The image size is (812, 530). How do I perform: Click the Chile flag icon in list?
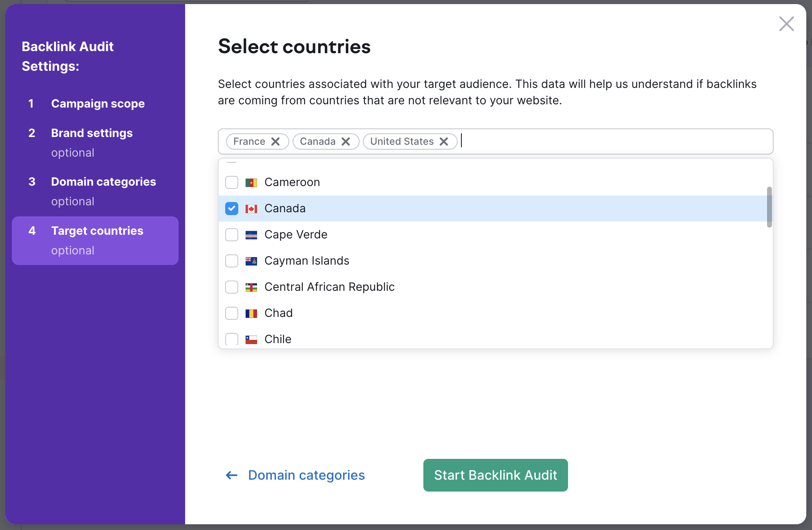tap(251, 339)
